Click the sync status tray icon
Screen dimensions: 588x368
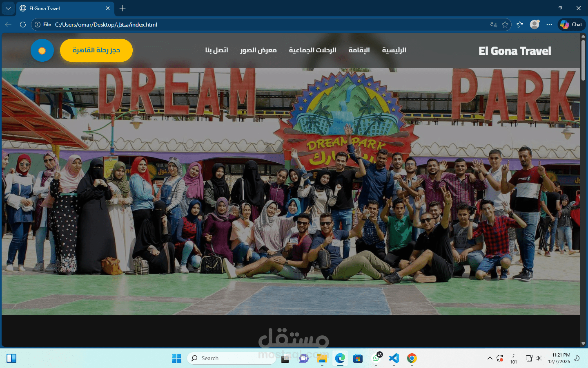(500, 358)
